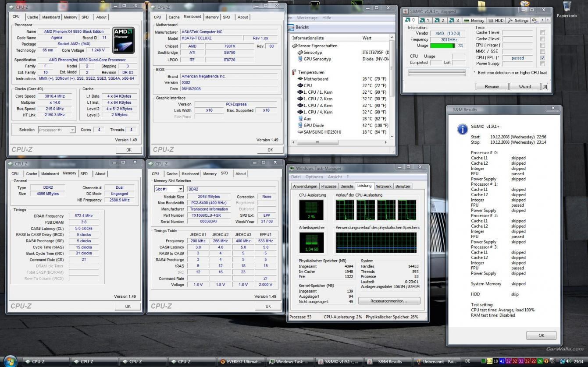Enable the MMX / SSE test checkbox
Image resolution: width=588 pixels, height=367 pixels.
coord(542,51)
